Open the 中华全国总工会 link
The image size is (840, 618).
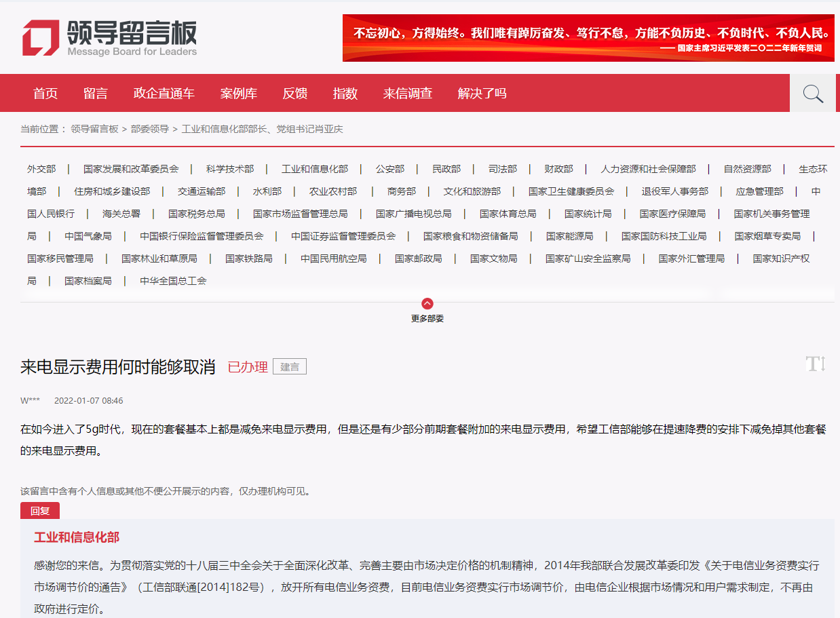(173, 281)
